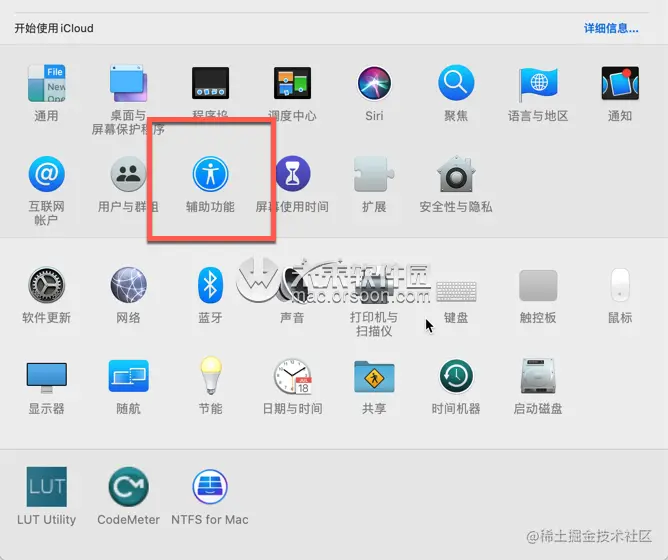Open 通知 Notifications preferences icon
The image size is (668, 560).
pos(620,83)
